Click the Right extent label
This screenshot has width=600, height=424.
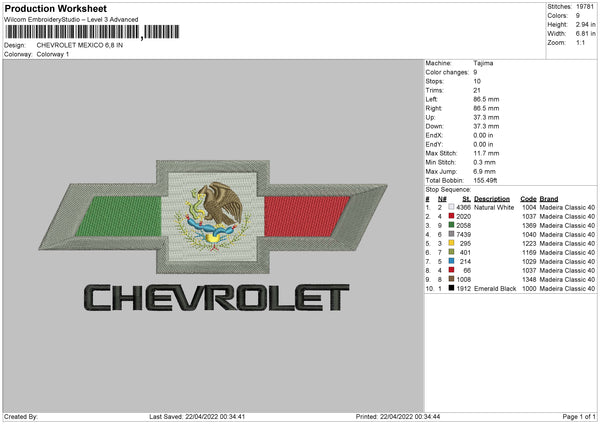433,108
